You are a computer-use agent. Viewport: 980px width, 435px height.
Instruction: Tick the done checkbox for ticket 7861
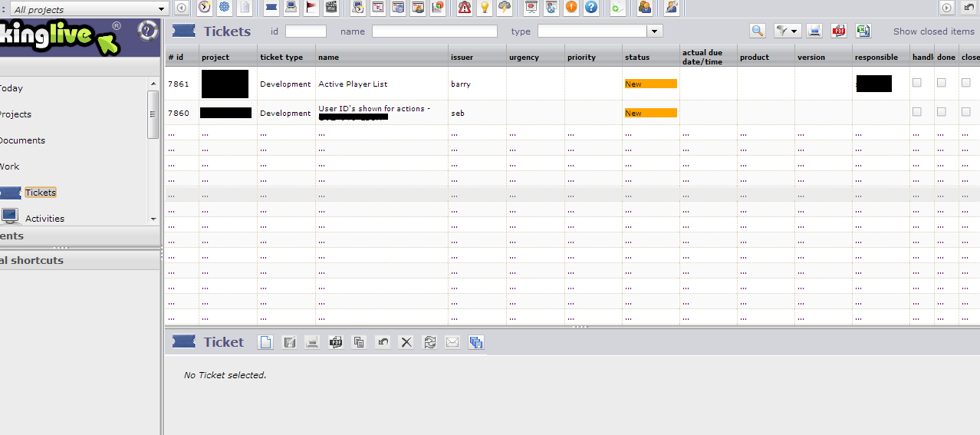coord(941,83)
